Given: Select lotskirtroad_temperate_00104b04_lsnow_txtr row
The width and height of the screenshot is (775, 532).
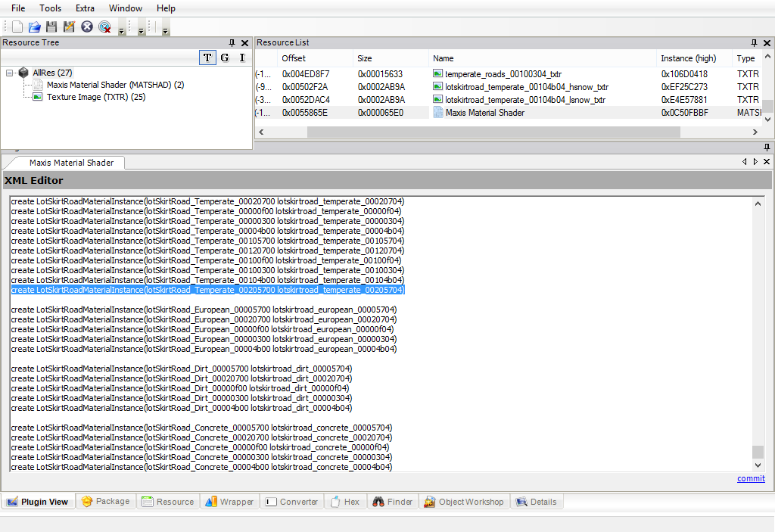Looking at the screenshot, I should point(508,100).
